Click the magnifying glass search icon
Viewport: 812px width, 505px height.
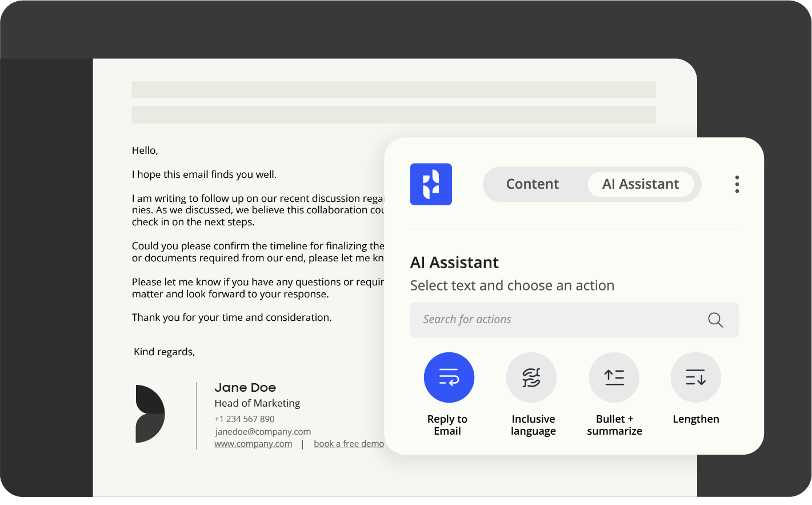click(715, 320)
